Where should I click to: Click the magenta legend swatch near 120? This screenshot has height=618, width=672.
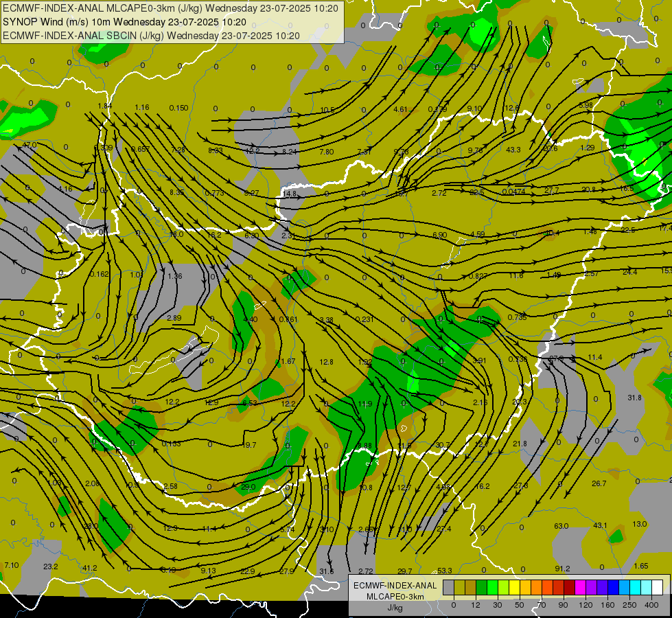(581, 587)
